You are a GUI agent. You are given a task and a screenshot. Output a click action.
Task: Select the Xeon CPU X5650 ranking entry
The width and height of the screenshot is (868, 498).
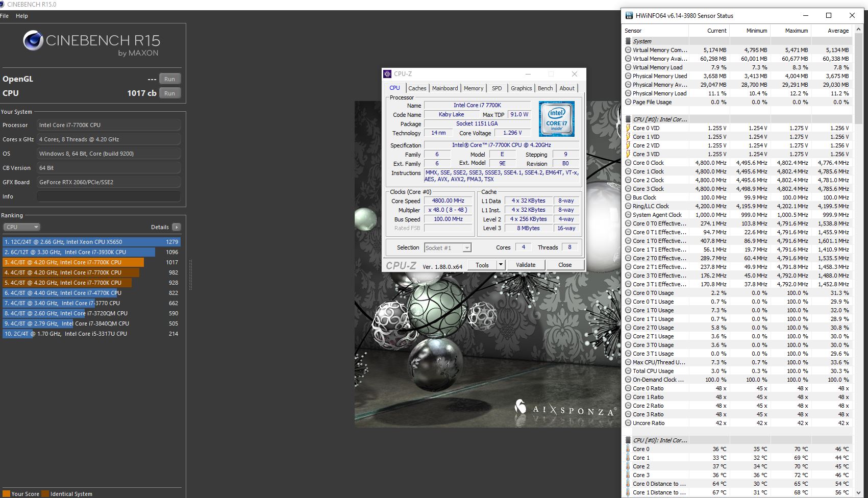point(92,242)
